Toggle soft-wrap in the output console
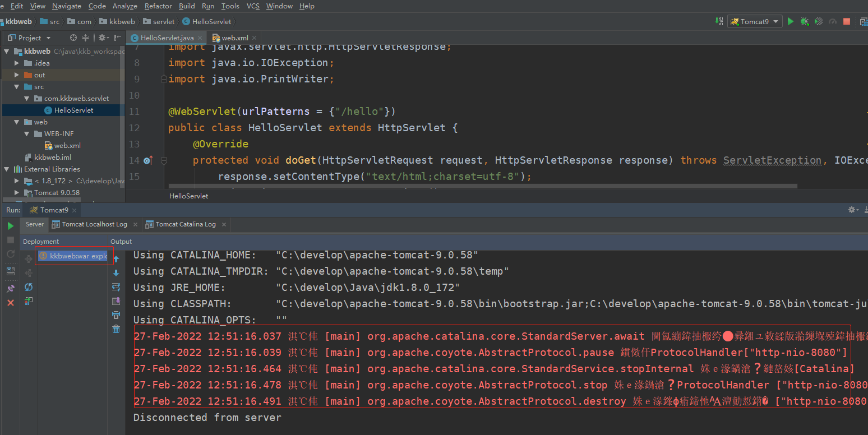The image size is (868, 435). tap(116, 287)
